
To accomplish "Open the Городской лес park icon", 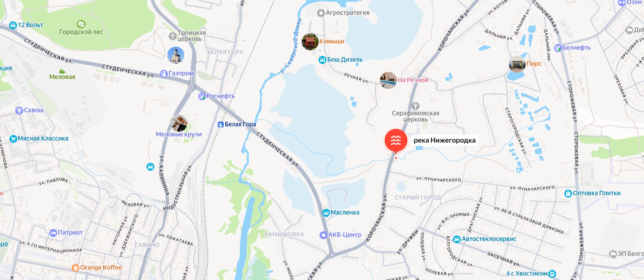I will coord(81,25).
